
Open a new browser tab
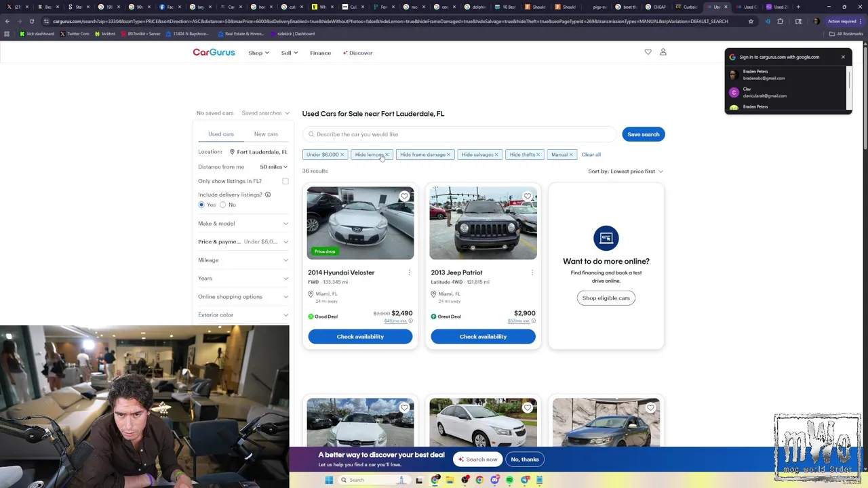coord(797,7)
